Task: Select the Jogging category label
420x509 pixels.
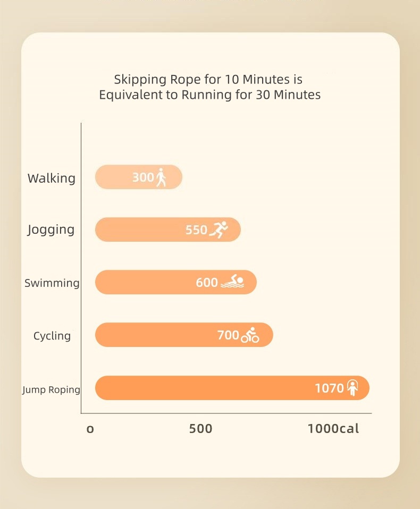Action: 51,230
